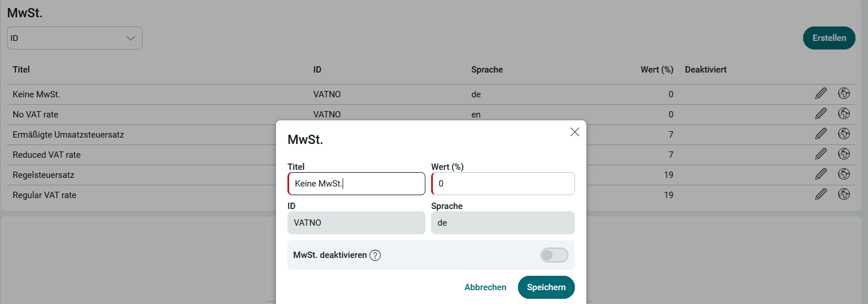Toggle the MwSt. deaktivieren switch

(x=554, y=255)
